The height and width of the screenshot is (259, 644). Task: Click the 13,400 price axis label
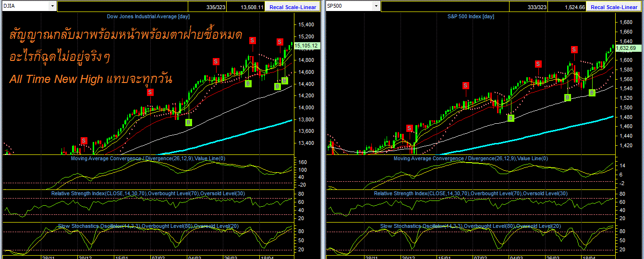pos(306,143)
